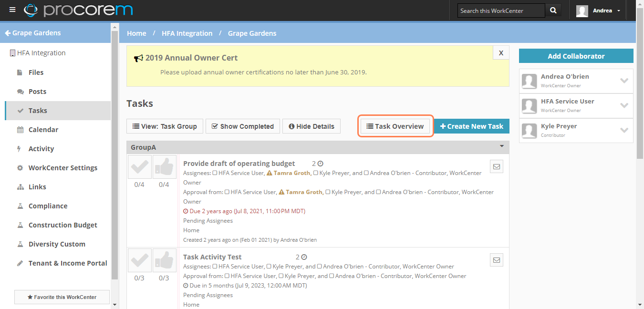Open 'Provide draft of operating budget' task title
644x309 pixels.
click(239, 164)
